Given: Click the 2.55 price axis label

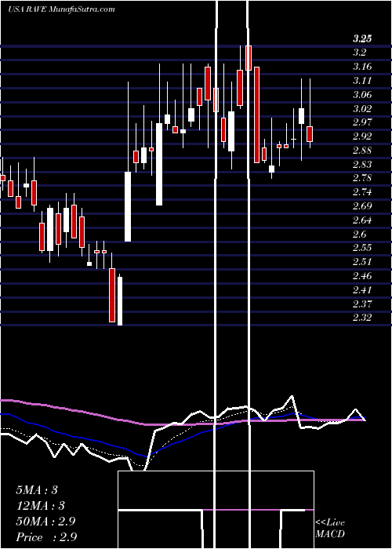Looking at the screenshot, I should (x=362, y=248).
